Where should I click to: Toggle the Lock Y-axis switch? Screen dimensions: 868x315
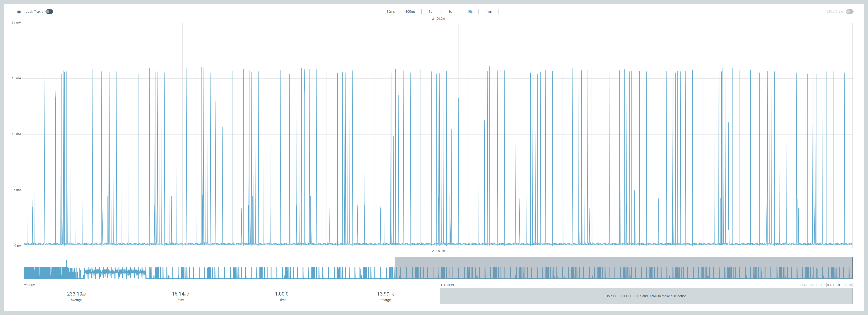[49, 11]
